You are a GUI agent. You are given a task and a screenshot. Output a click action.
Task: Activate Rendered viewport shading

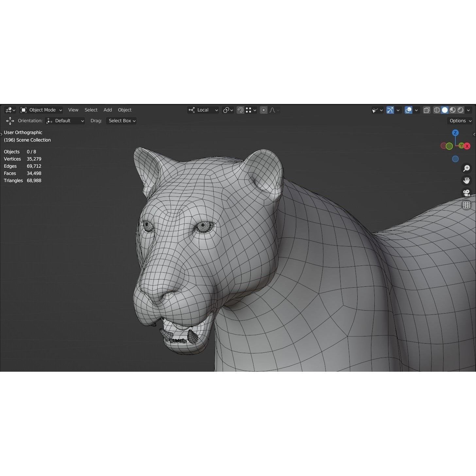[460, 110]
